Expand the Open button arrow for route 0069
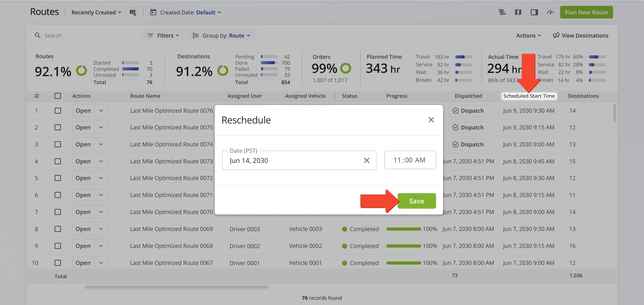Screen dimensions: 644x305 (101, 229)
